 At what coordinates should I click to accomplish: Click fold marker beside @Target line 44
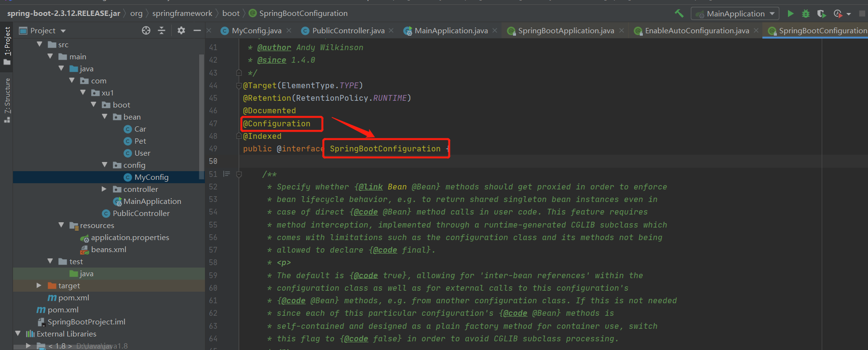point(239,86)
